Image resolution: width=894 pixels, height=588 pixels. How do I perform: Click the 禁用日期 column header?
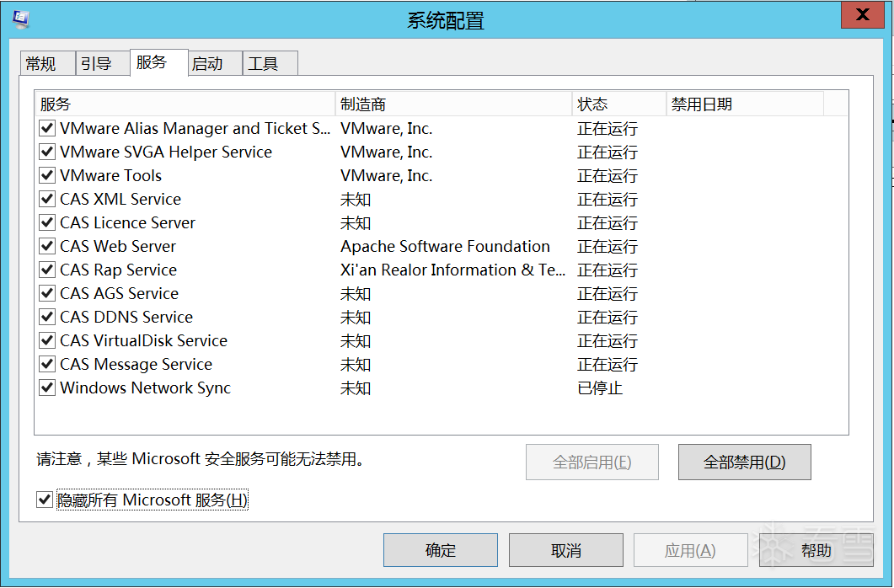743,104
